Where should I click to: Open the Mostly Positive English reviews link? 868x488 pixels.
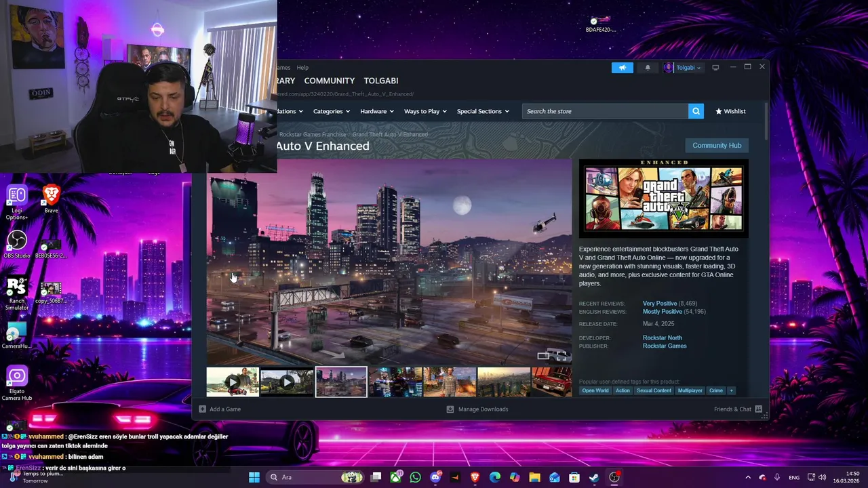pyautogui.click(x=663, y=312)
